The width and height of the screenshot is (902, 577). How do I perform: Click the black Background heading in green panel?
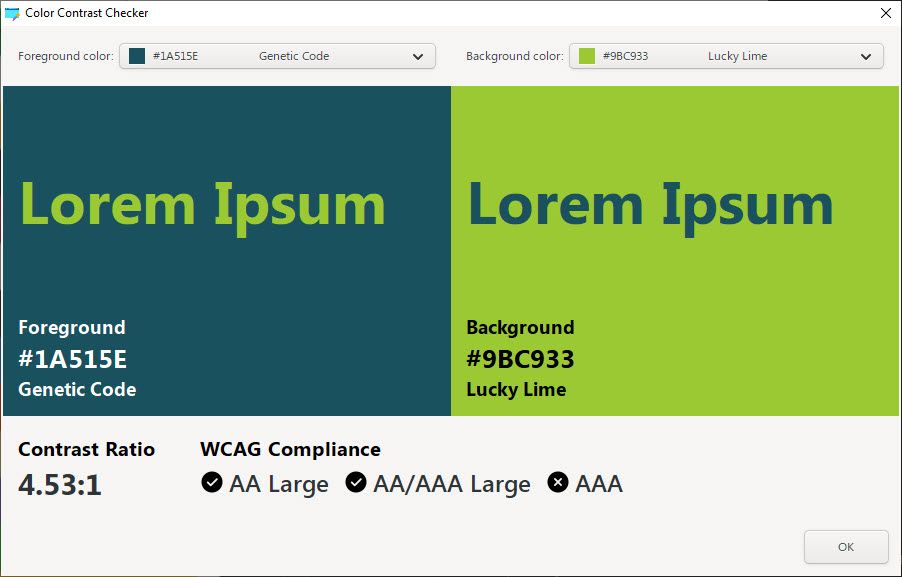(520, 327)
